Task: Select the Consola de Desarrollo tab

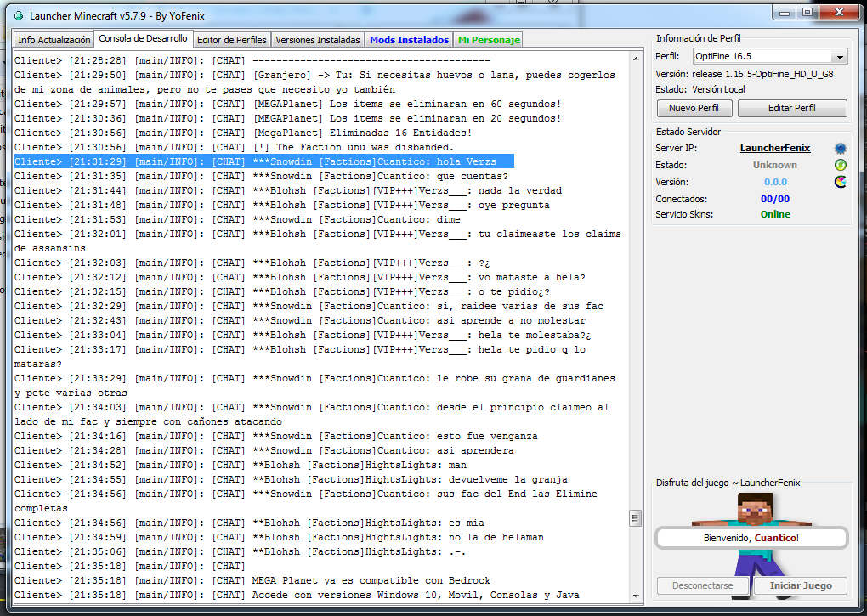Action: pyautogui.click(x=143, y=39)
